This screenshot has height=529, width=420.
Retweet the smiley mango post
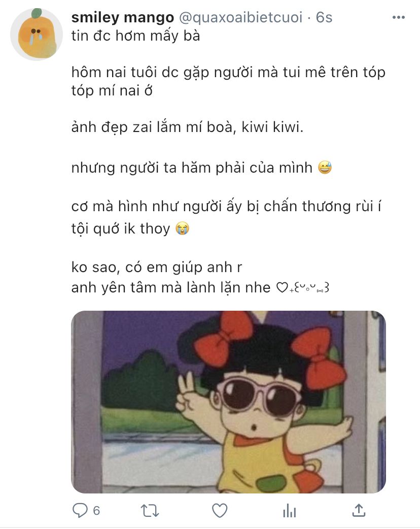click(150, 511)
